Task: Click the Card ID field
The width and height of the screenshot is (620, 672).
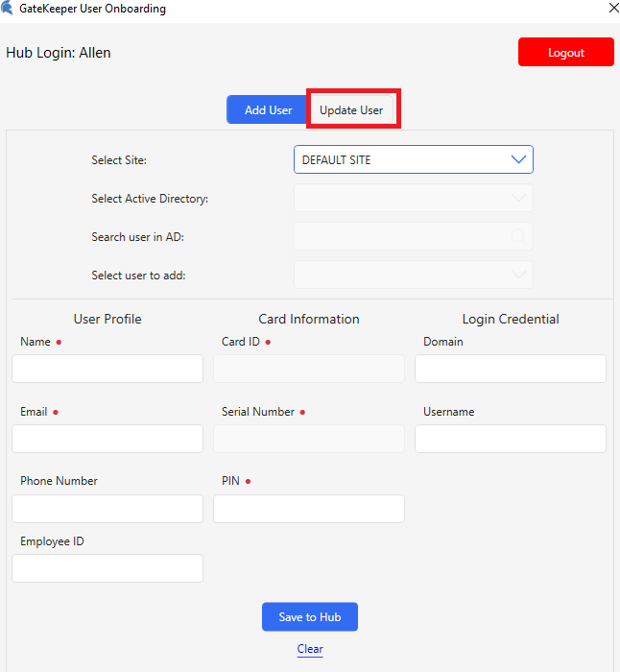Action: pyautogui.click(x=309, y=369)
